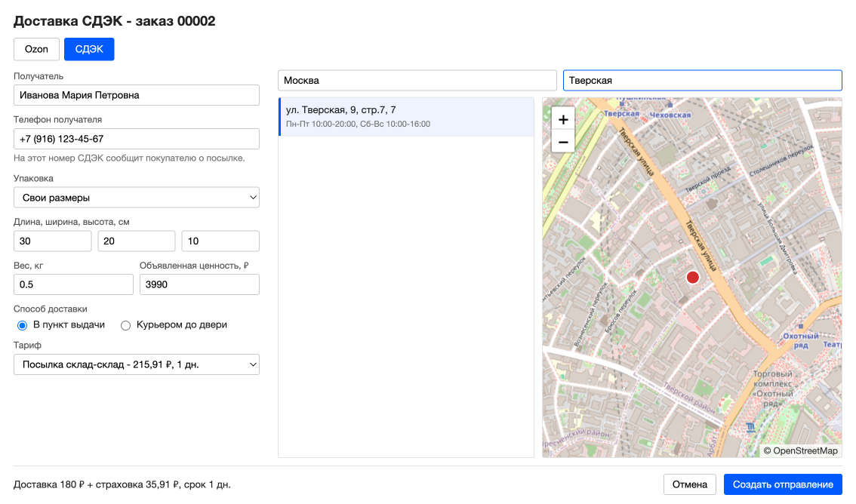Click the Охотный ряд metro icon on the map

(x=800, y=327)
